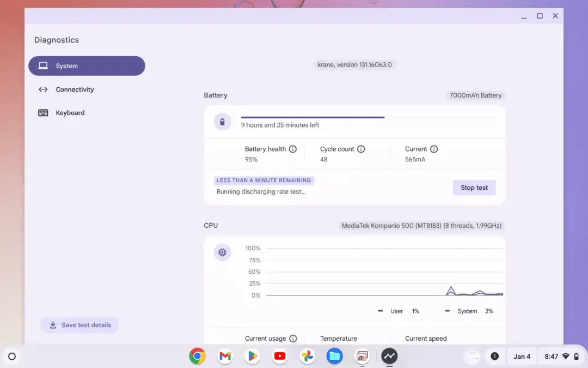Minimize the Diagnostics window
The height and width of the screenshot is (368, 588).
[x=524, y=16]
